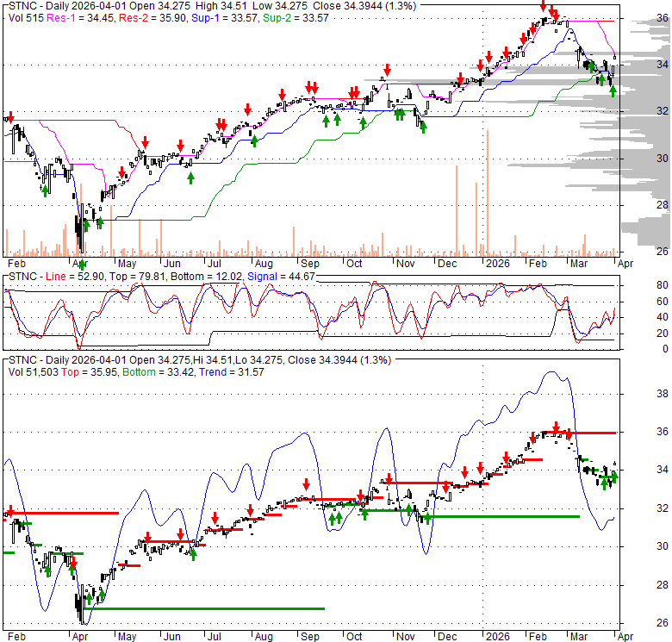The height and width of the screenshot is (642, 672).
Task: Click the green buy arrow under the June candles in the top chart
Action: coord(190,176)
